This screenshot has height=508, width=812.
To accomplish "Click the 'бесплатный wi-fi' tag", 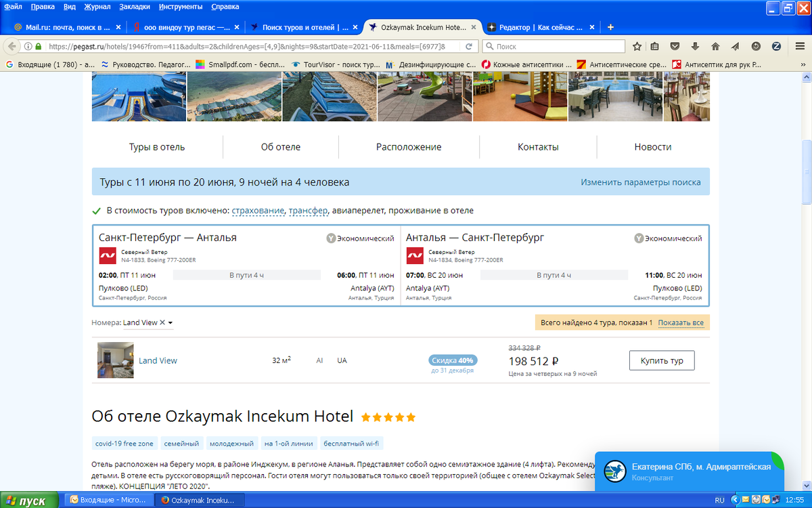I will point(352,444).
